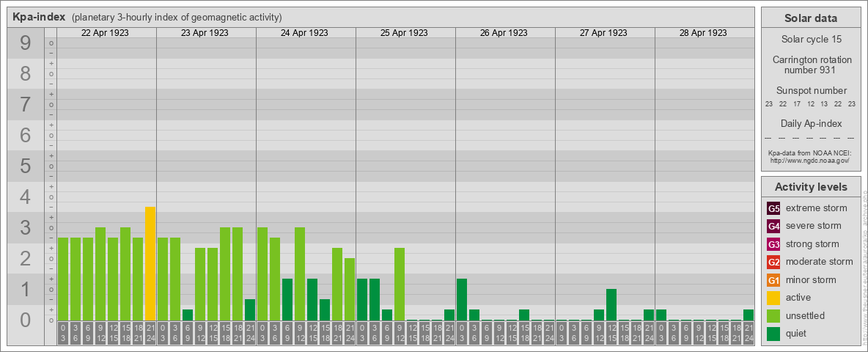Click the 'Kpa-index' chart title
The width and height of the screenshot is (868, 352).
(39, 17)
